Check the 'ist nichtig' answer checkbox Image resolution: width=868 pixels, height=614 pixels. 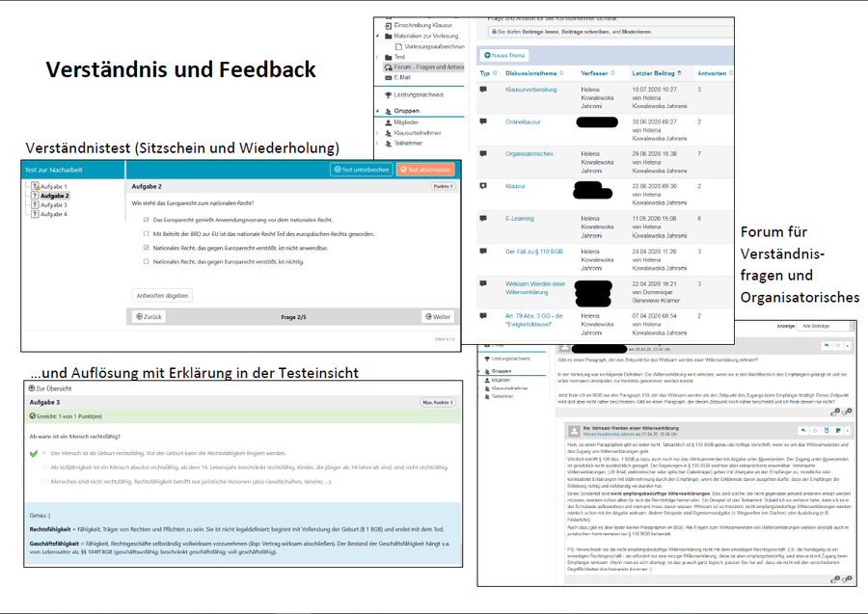tap(147, 261)
